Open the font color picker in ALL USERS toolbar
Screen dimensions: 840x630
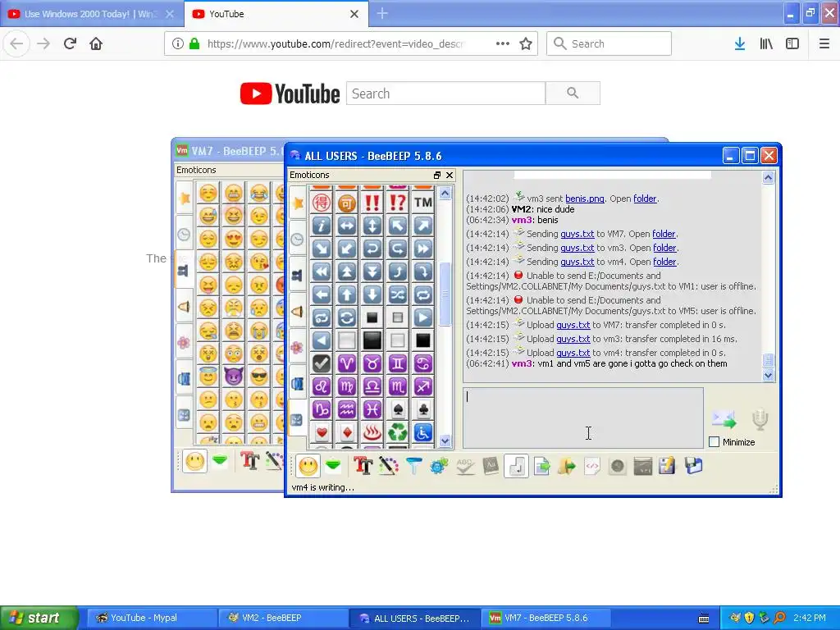[x=388, y=466]
